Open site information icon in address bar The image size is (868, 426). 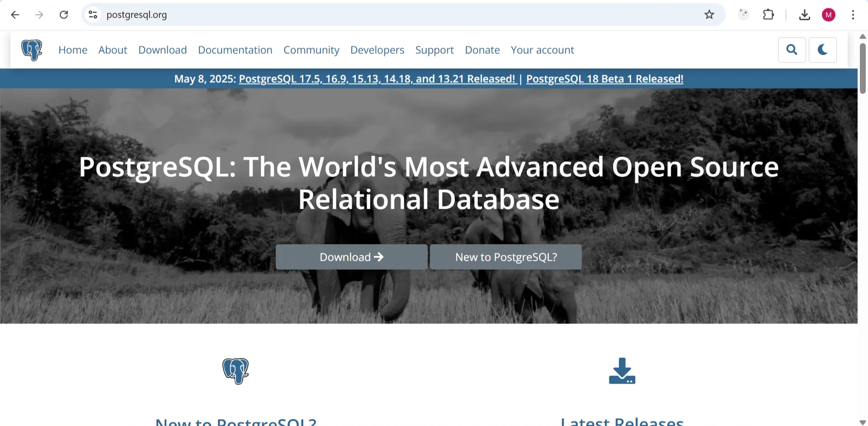93,15
